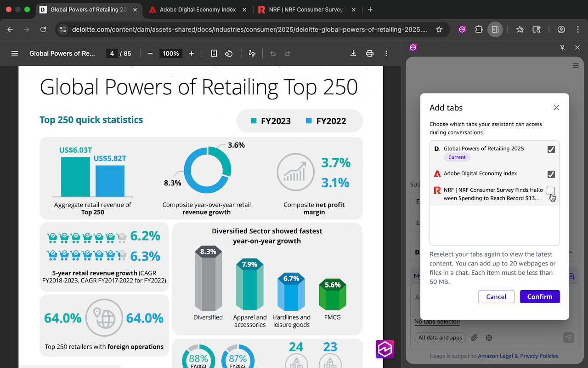
Task: Open the PDF sidebar hamburger menu
Action: [x=15, y=53]
